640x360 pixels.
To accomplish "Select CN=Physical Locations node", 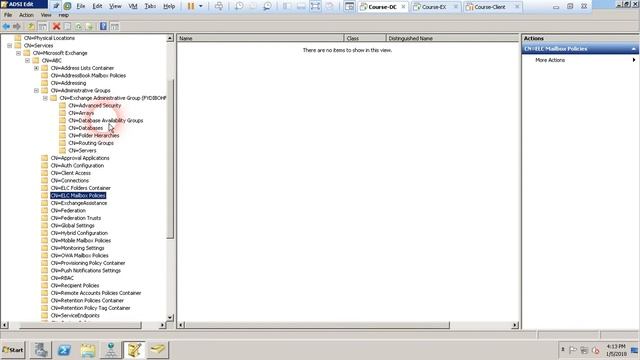I will [x=49, y=38].
